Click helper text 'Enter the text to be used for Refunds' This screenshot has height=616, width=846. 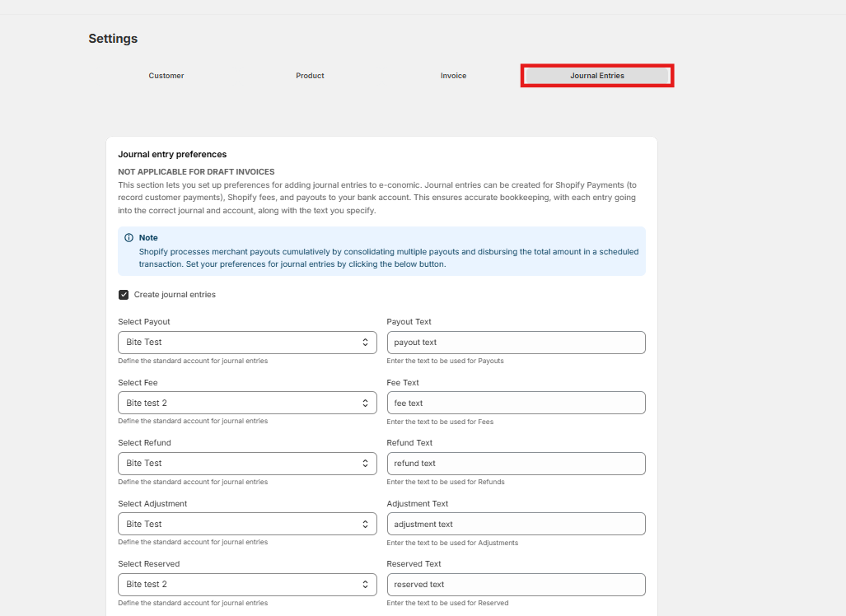click(446, 482)
